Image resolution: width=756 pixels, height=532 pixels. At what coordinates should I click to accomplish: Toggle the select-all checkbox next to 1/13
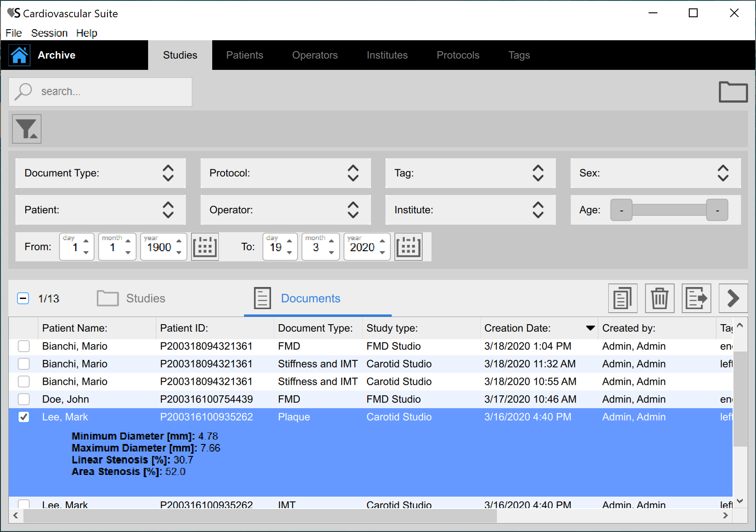23,299
